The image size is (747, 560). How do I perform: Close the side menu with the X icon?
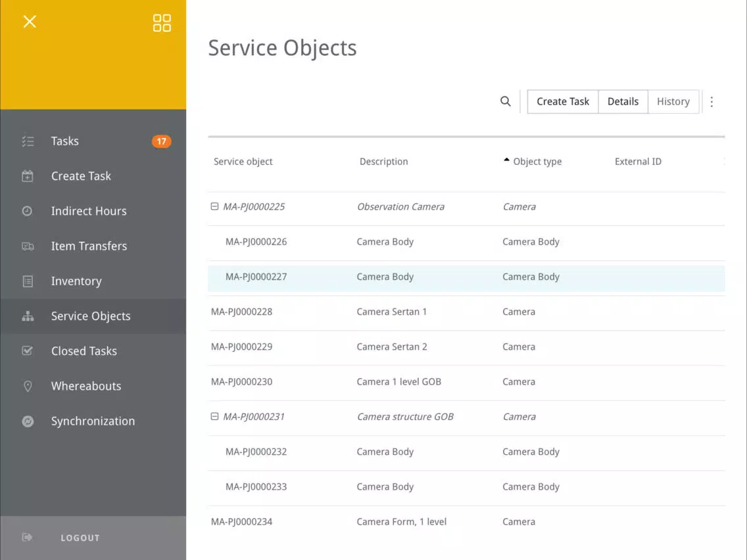(x=30, y=22)
